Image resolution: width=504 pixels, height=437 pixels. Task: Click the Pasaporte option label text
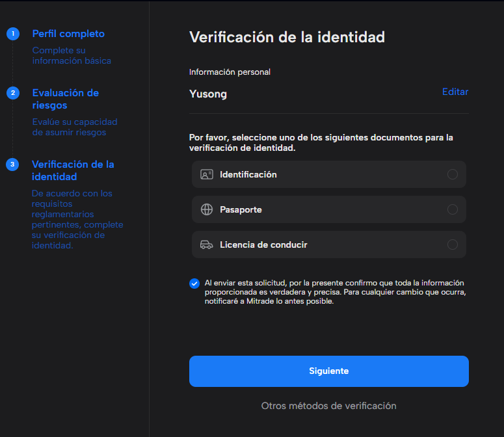241,209
